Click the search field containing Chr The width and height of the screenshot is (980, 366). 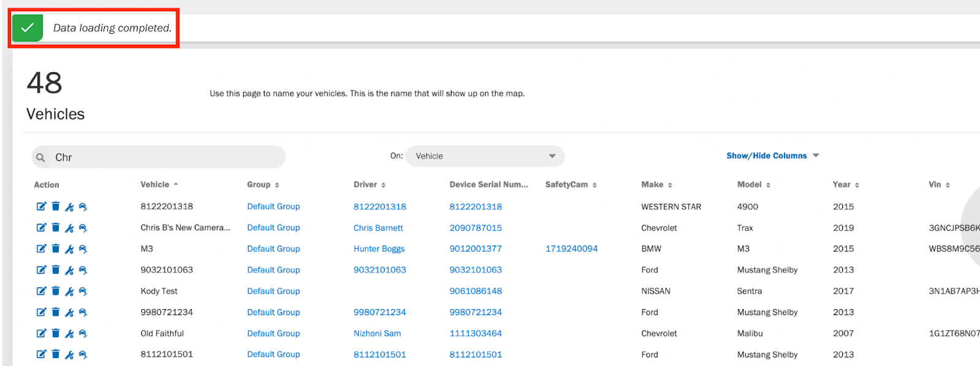click(159, 157)
